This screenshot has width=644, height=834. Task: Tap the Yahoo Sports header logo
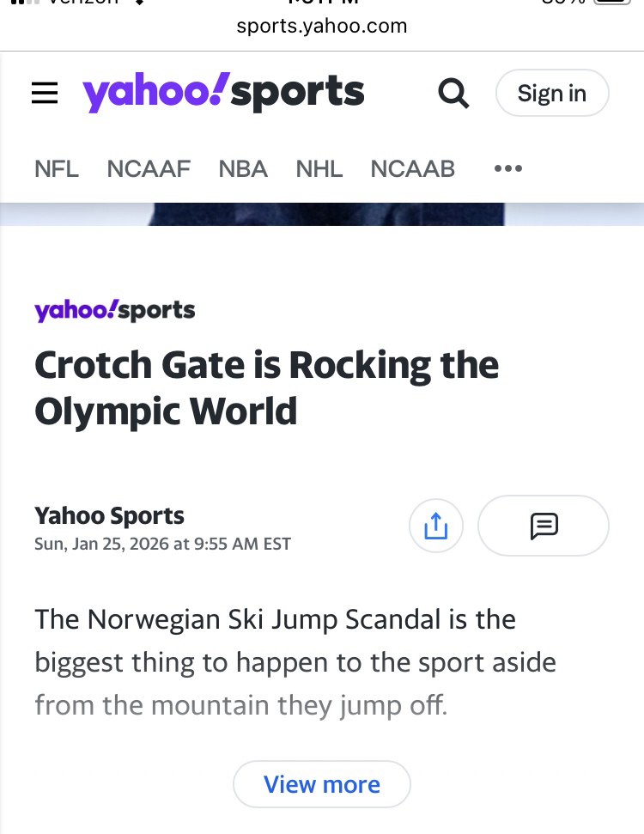pos(223,93)
